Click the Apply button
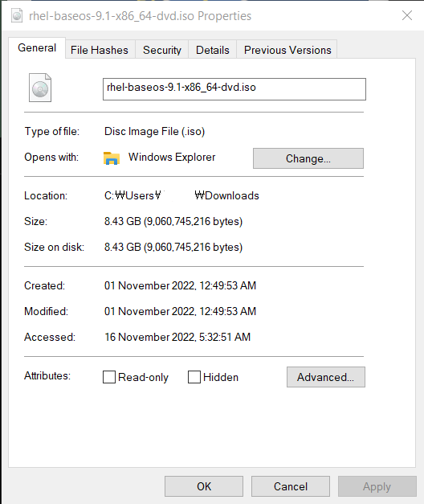This screenshot has width=424, height=504. 377,486
